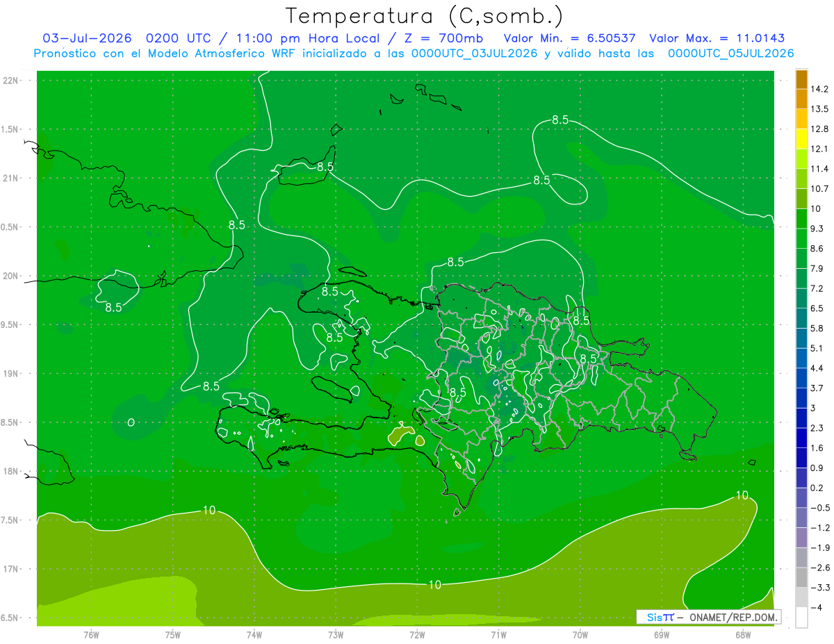Click the "76W" longitude axis label
The width and height of the screenshot is (834, 644).
(91, 634)
